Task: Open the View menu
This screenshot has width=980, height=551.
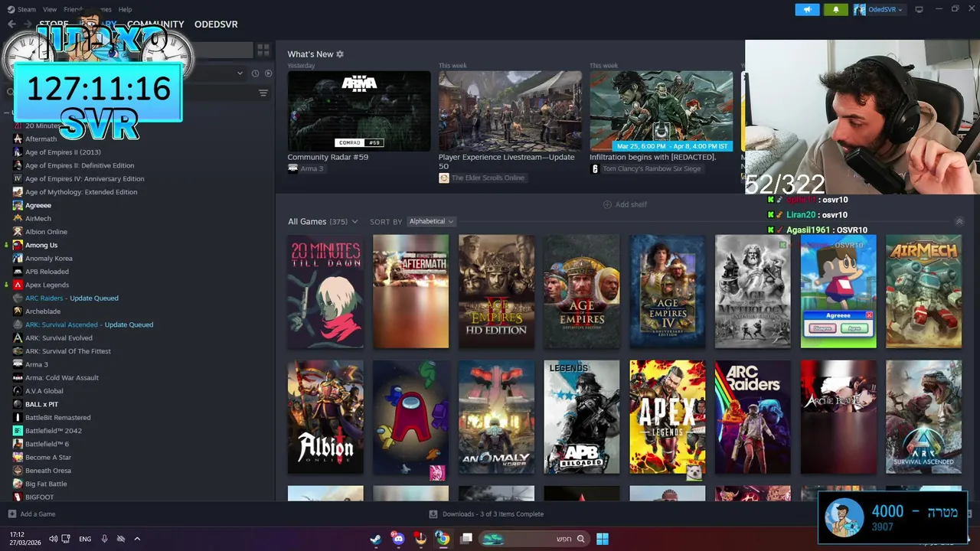Action: point(50,9)
